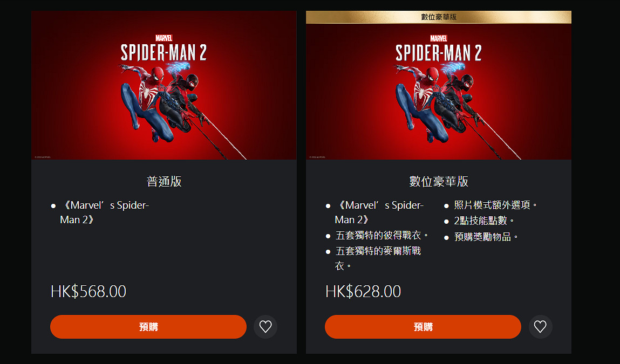
Task: Select the SPIDER-MAN 2 title on standard cover
Action: pos(163,52)
